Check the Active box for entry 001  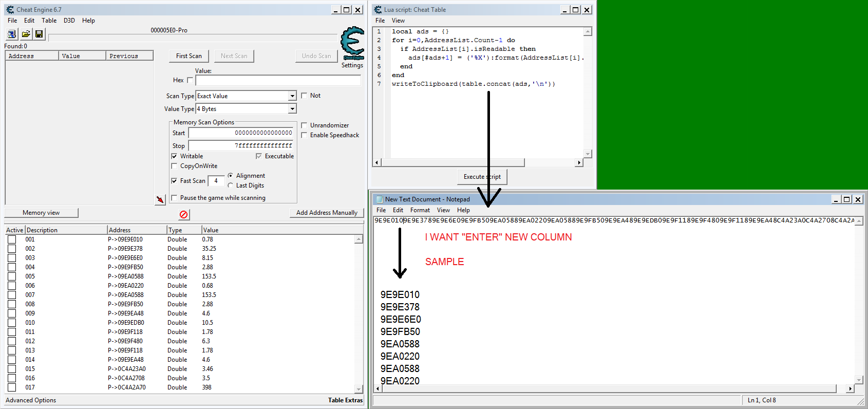click(x=12, y=239)
